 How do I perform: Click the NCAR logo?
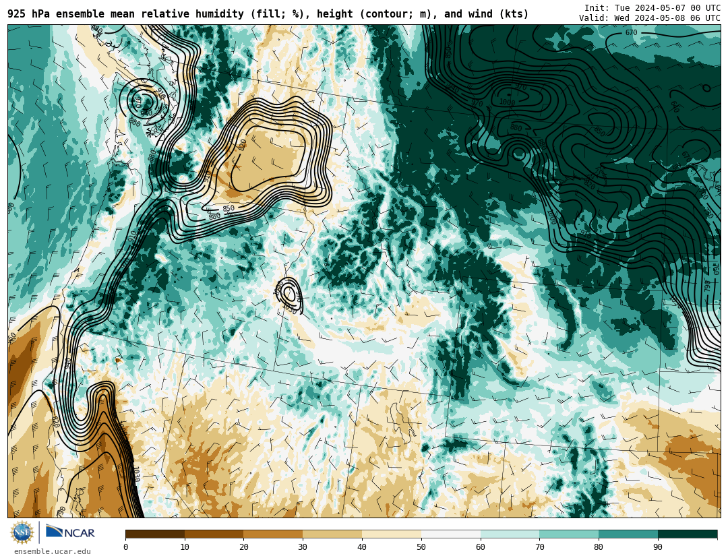click(70, 532)
